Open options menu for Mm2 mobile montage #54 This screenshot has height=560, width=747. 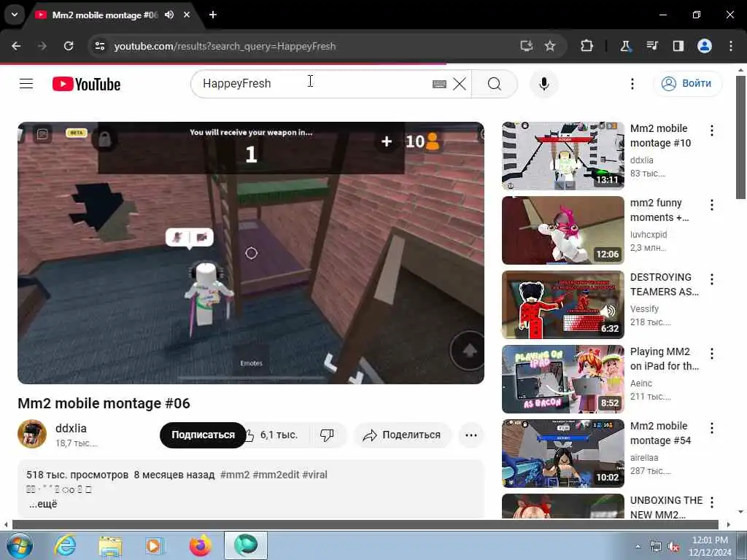(x=712, y=427)
